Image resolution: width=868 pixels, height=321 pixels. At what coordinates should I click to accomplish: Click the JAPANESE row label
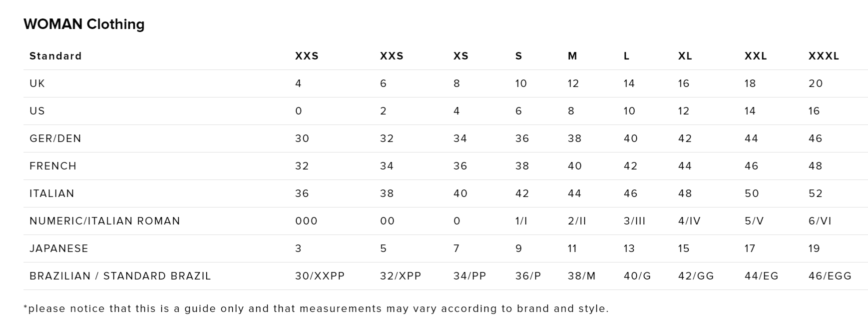pyautogui.click(x=58, y=248)
